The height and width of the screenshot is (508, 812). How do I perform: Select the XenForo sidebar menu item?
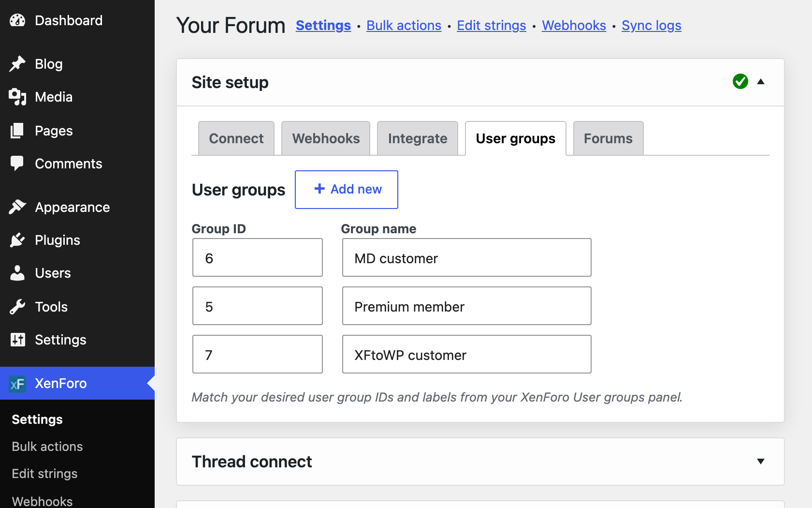click(77, 383)
